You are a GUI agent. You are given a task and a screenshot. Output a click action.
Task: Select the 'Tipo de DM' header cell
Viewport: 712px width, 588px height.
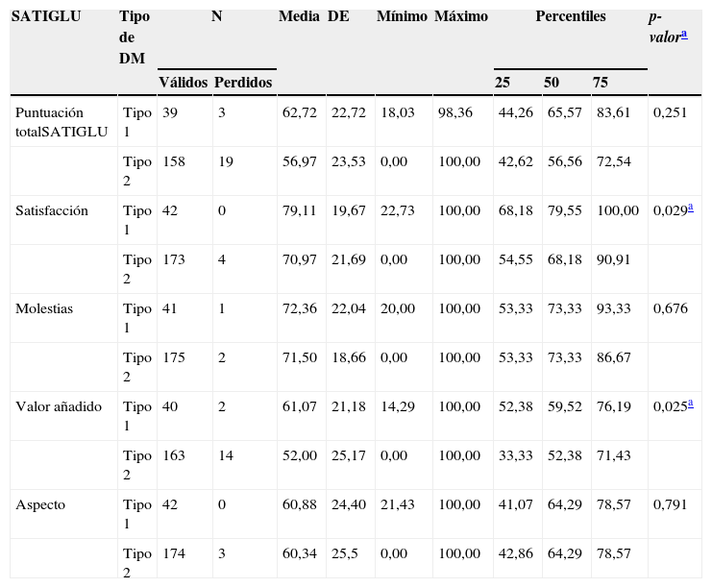[133, 37]
